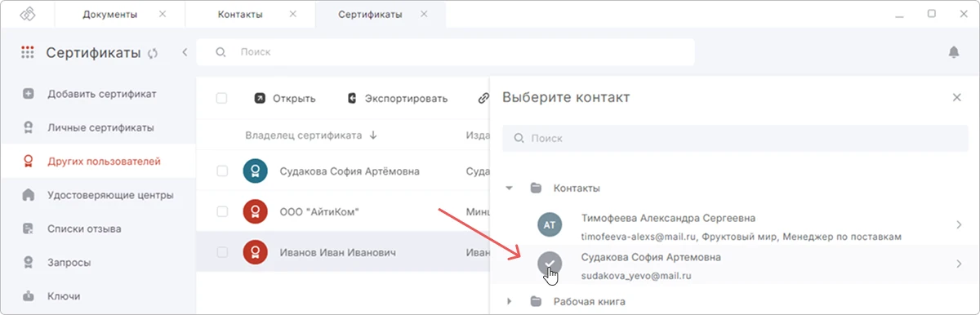The height and width of the screenshot is (315, 980).
Task: Close the Контакты tab
Action: 292,14
